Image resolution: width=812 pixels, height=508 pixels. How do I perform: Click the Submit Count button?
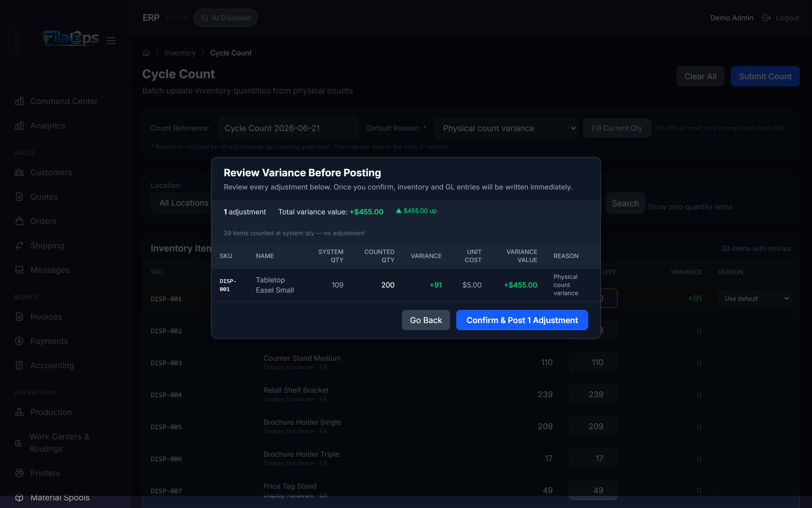tap(765, 76)
